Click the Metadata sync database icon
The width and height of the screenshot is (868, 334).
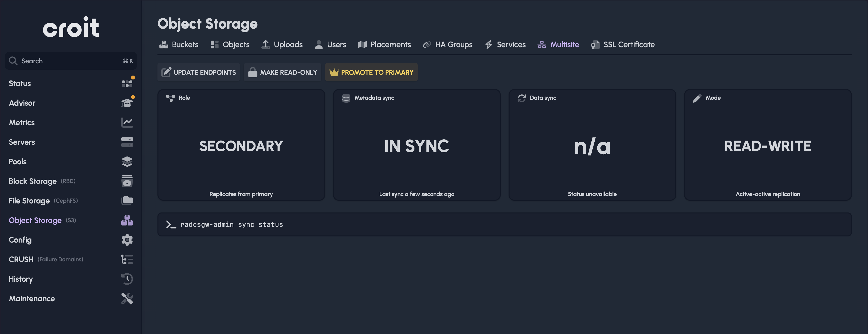346,98
